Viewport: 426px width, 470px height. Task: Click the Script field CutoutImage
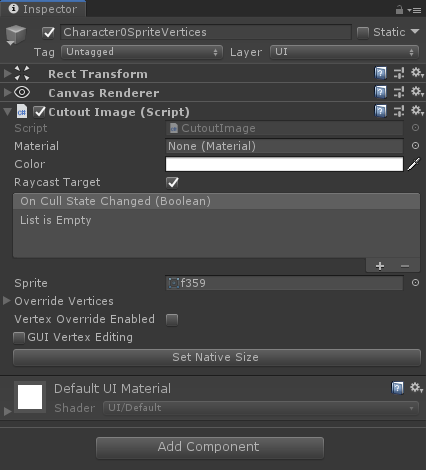pyautogui.click(x=284, y=128)
